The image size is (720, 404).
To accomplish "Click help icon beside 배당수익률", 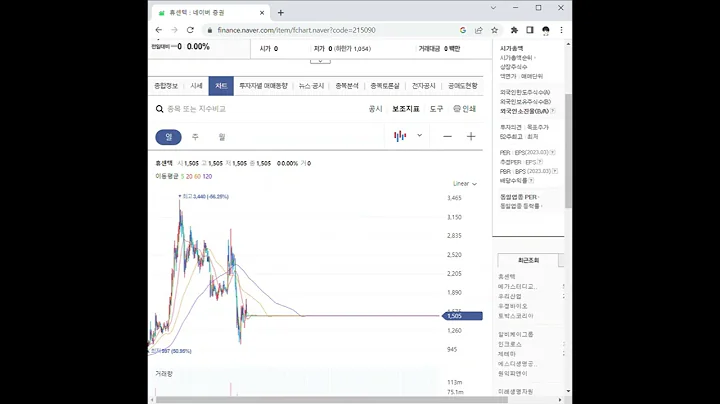I will coord(531,180).
